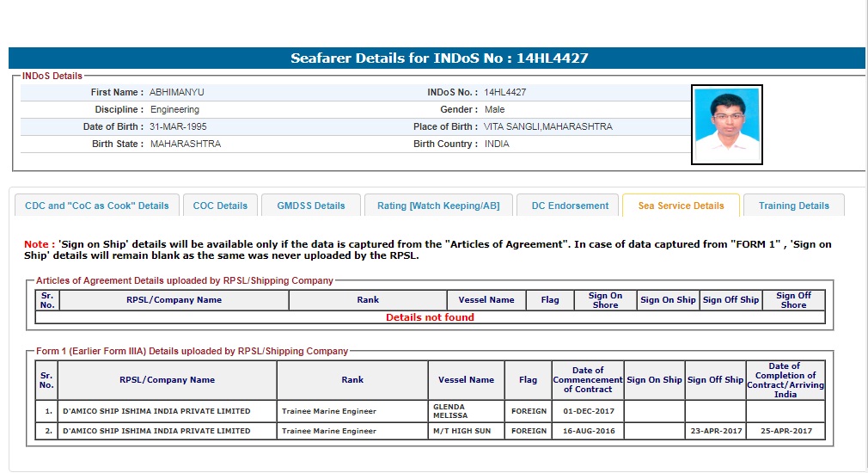Switch to the COC Details tab

coord(220,206)
